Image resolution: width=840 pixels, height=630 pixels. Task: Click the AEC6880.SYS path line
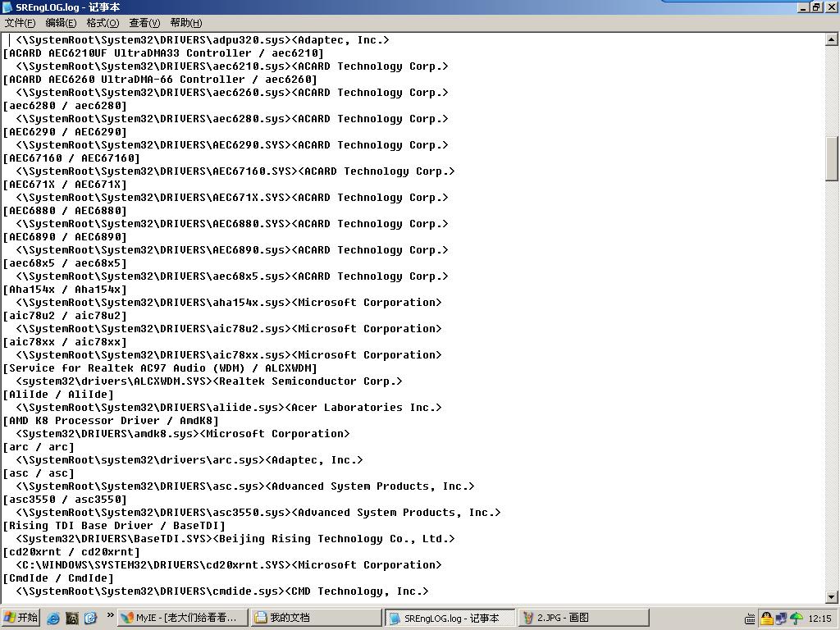(x=232, y=223)
